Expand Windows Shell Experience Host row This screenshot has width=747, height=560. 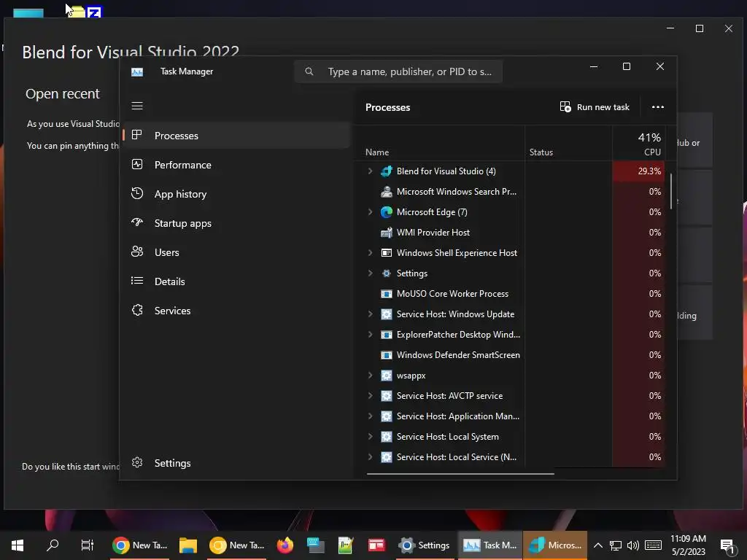[x=370, y=253]
